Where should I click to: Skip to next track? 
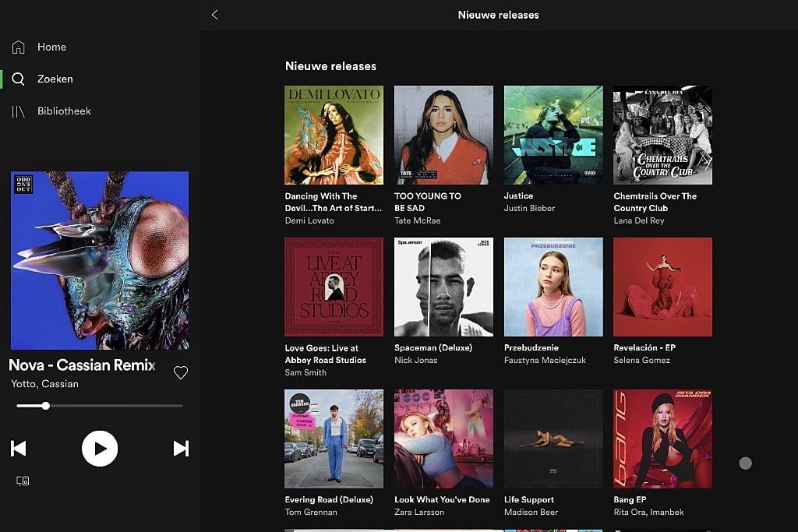tap(181, 448)
